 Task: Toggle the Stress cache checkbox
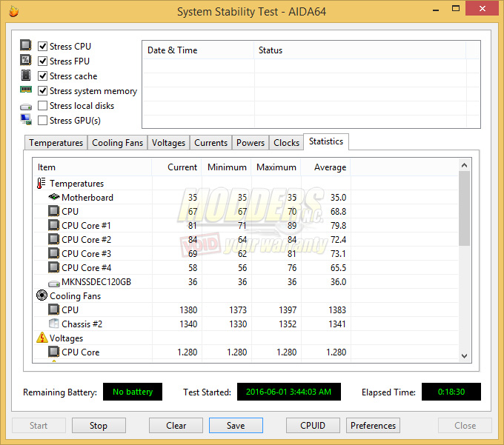(42, 76)
